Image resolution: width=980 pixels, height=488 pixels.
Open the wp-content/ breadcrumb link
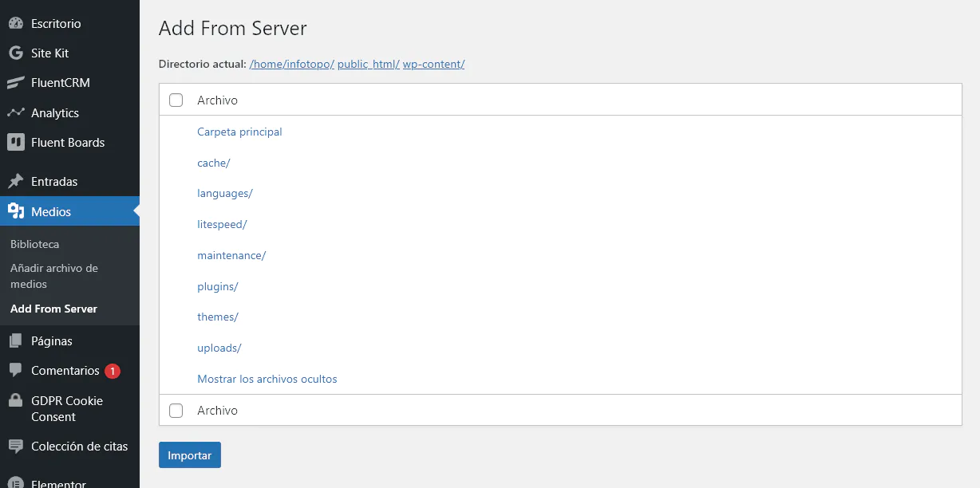(433, 64)
